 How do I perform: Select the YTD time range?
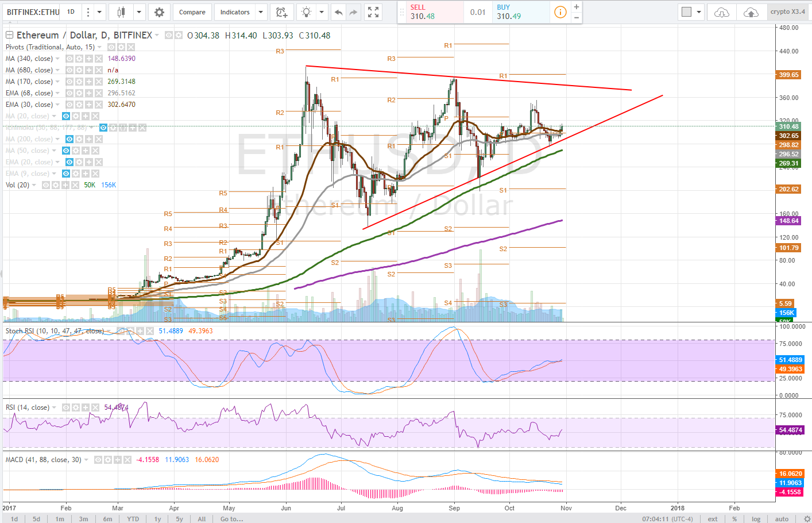point(133,519)
